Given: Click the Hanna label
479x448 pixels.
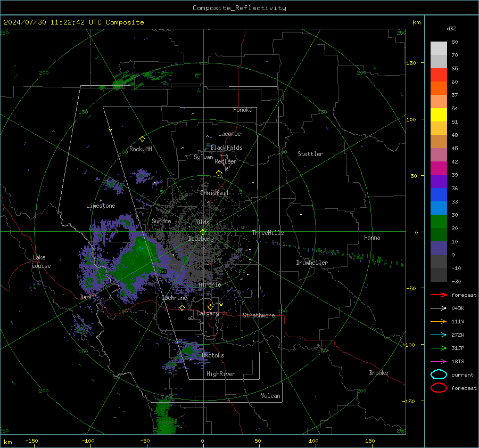Looking at the screenshot, I should 372,238.
